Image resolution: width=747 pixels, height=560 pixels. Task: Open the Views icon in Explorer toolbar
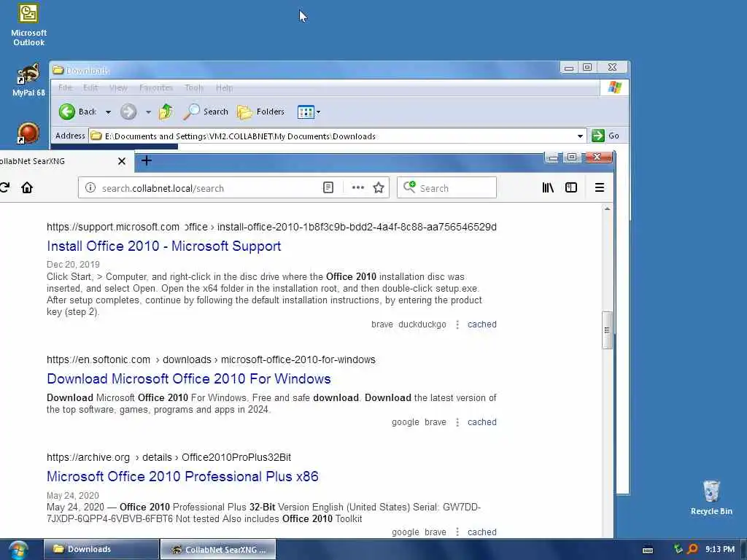(x=306, y=112)
